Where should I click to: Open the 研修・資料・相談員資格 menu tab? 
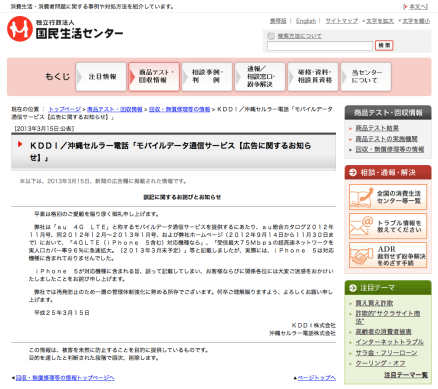[x=313, y=77]
